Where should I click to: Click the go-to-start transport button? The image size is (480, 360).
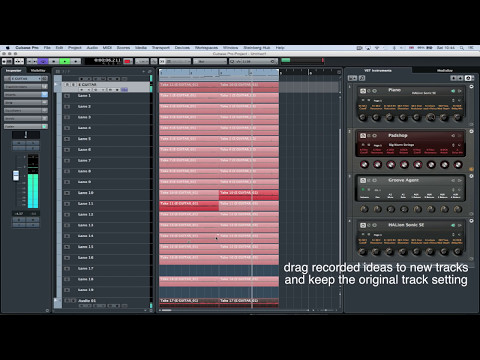click(x=29, y=61)
